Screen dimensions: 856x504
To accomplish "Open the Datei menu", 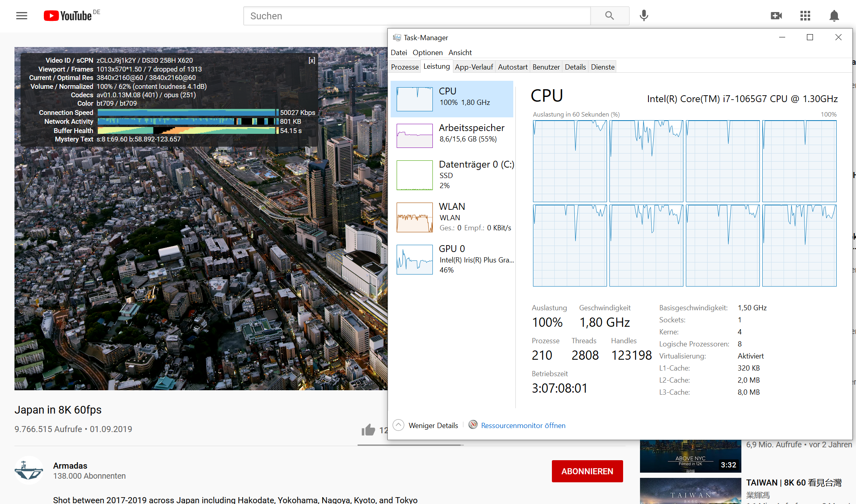I will (x=399, y=53).
